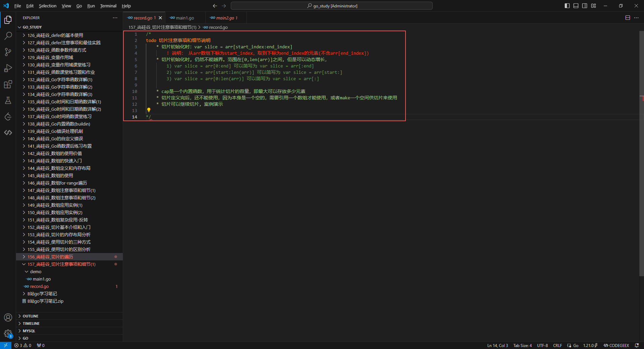This screenshot has width=644, height=349.
Task: Click Ln 14, Col 3 position indicator
Action: click(x=497, y=345)
